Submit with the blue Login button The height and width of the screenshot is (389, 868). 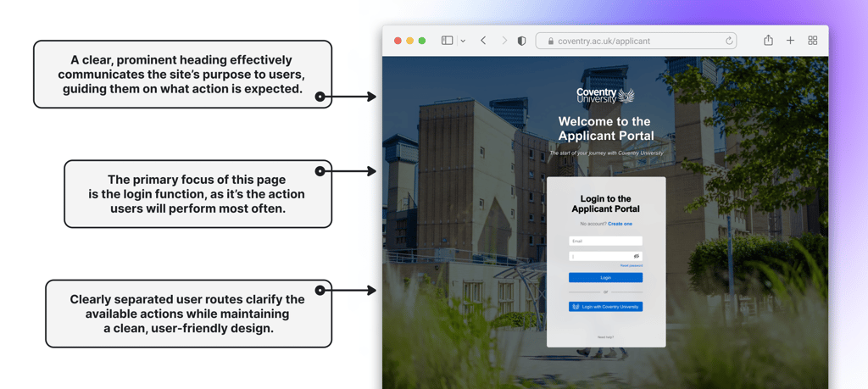[x=605, y=278]
